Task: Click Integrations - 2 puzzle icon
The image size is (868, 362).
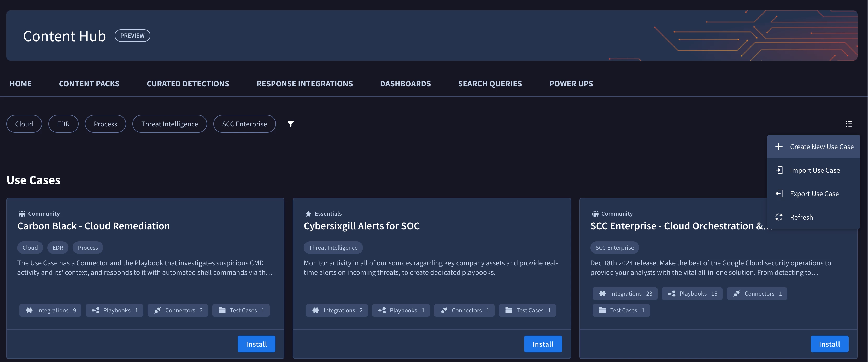Action: pos(316,311)
